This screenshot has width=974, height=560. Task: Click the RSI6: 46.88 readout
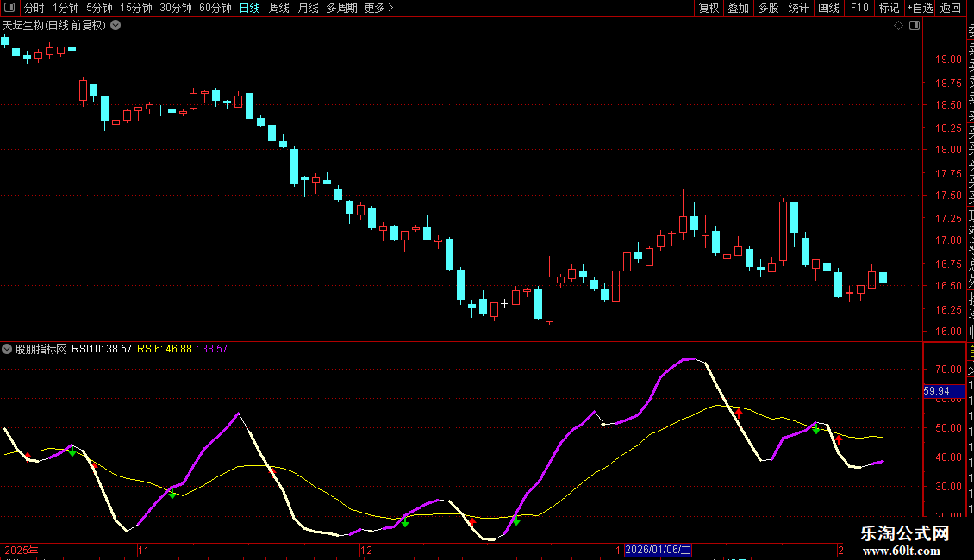[x=165, y=349]
